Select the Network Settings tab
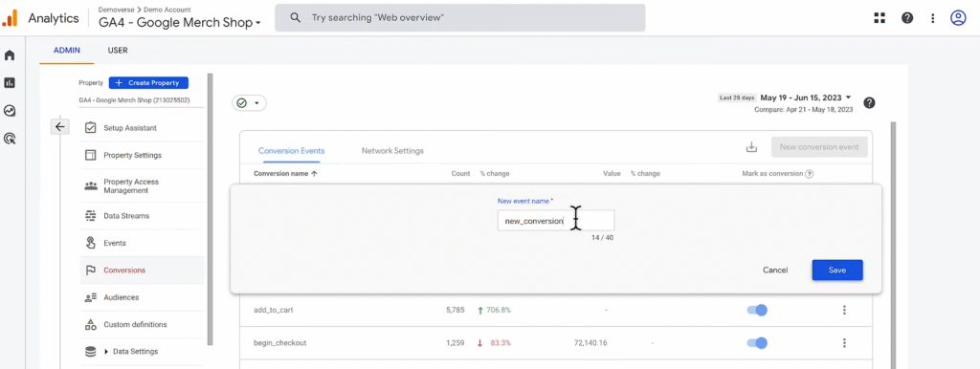Viewport: 980px width, 369px height. click(x=392, y=151)
